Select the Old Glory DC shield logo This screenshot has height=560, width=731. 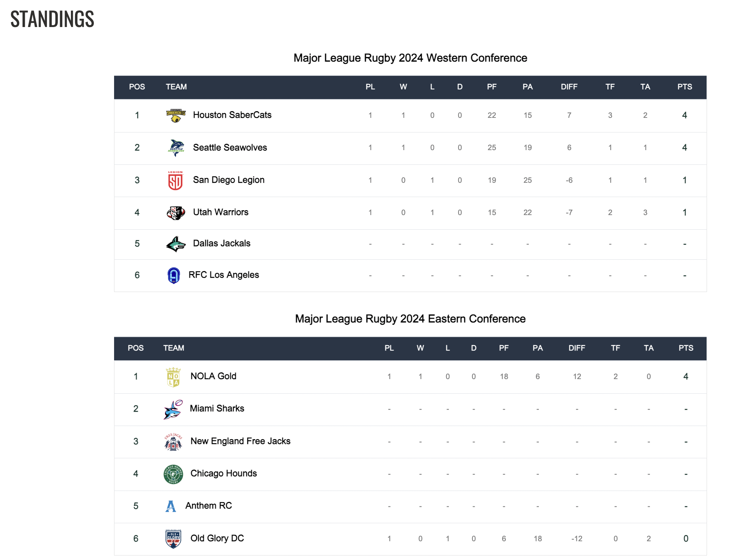coord(173,539)
